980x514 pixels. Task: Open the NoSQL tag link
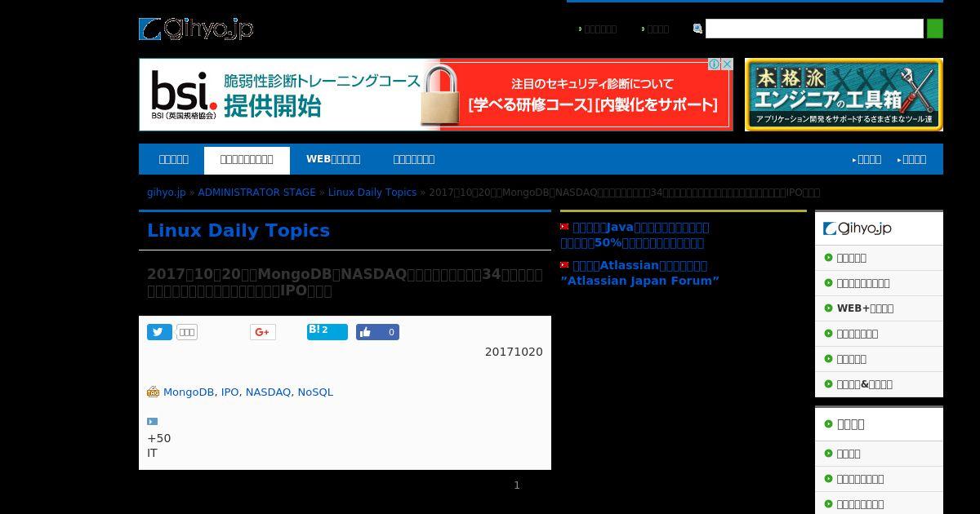point(315,392)
